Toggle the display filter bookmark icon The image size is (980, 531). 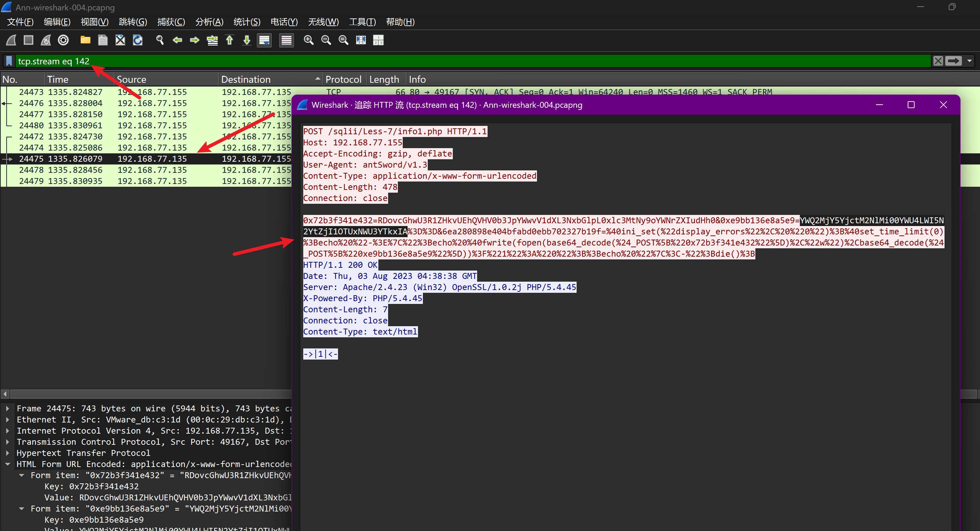click(9, 61)
